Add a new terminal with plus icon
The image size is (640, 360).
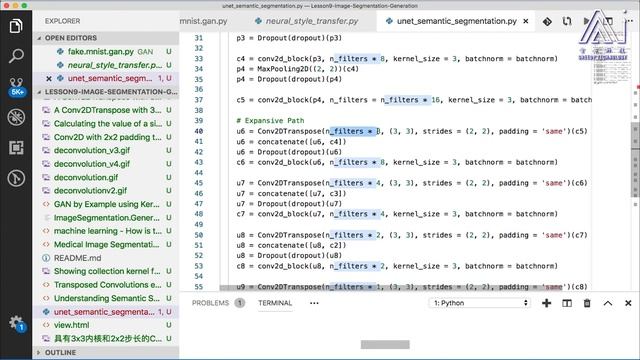coord(546,303)
